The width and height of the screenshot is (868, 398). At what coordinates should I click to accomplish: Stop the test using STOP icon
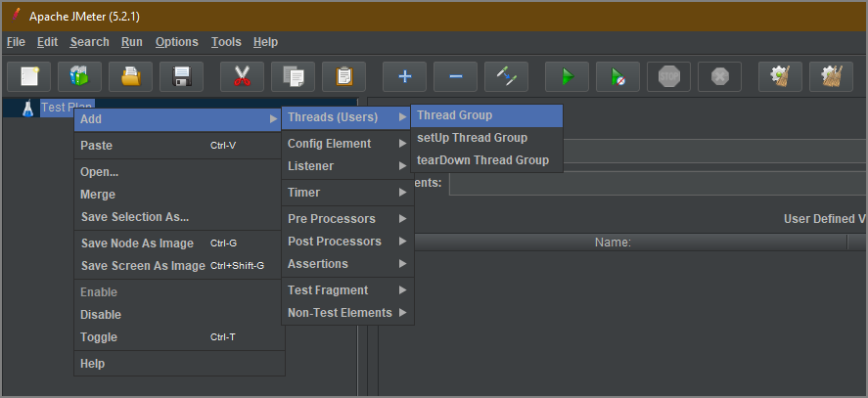pos(668,76)
